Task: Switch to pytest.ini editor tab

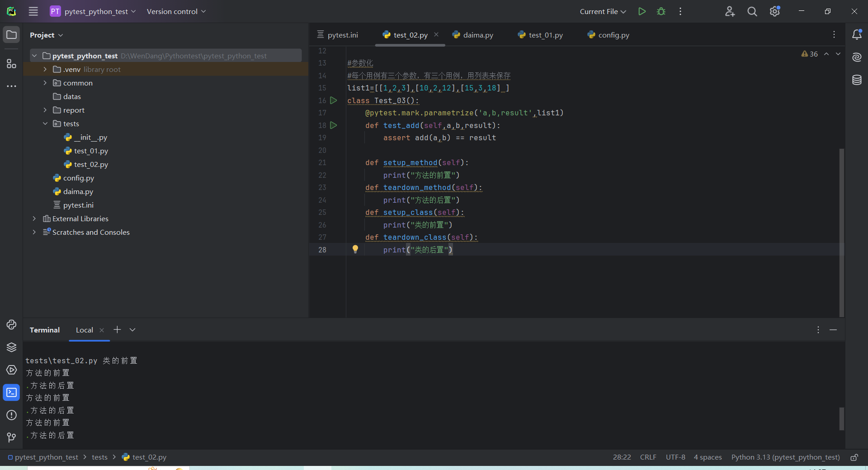Action: pos(338,35)
